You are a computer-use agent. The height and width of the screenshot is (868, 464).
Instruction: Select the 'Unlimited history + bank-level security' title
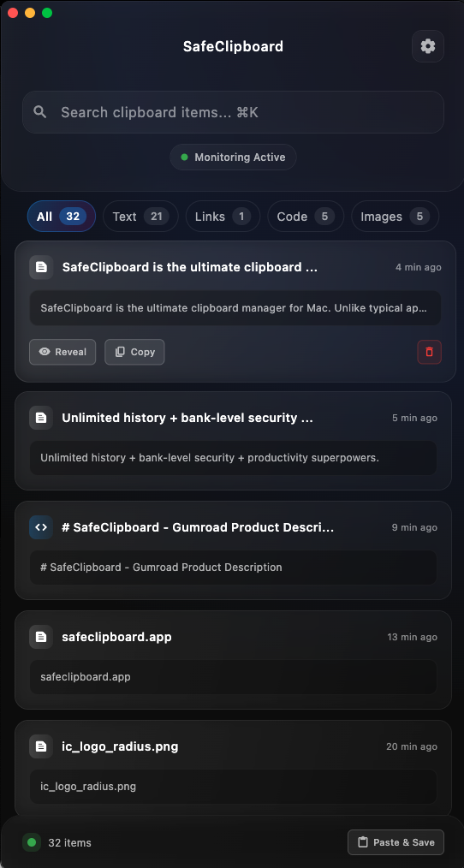(x=187, y=418)
